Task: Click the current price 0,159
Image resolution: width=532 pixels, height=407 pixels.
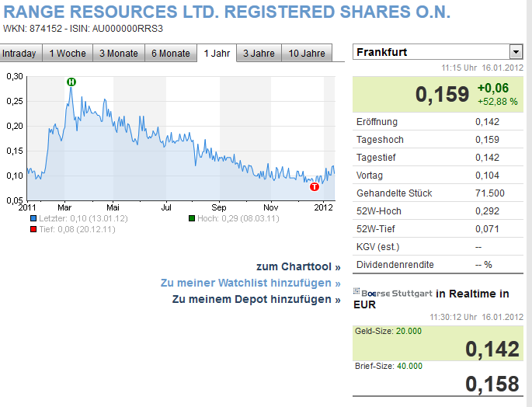Action: [x=442, y=94]
